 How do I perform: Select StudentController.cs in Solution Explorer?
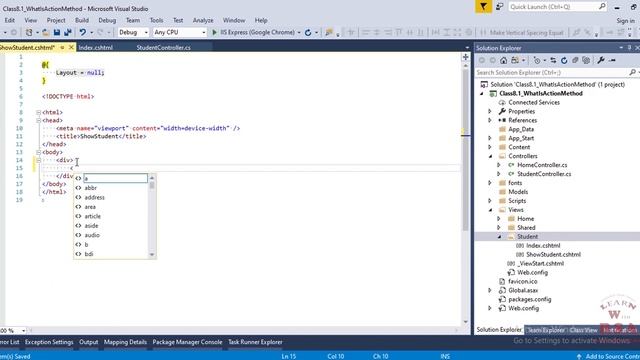tap(544, 174)
